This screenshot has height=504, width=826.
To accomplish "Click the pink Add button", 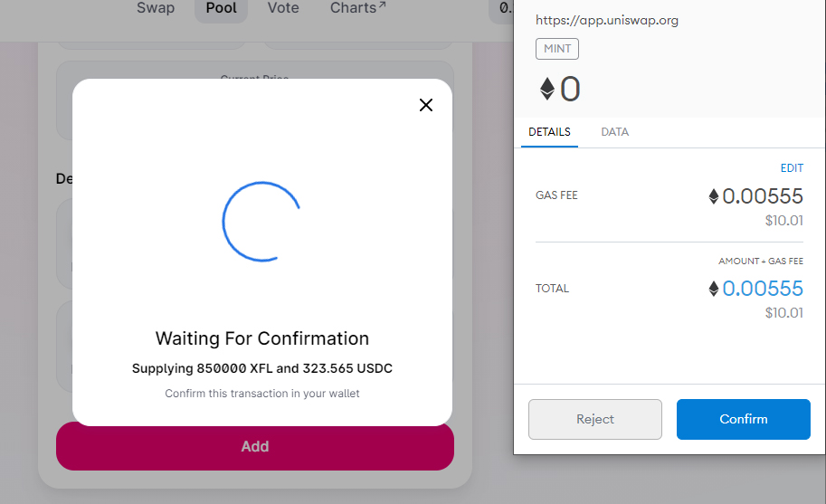I will (255, 447).
